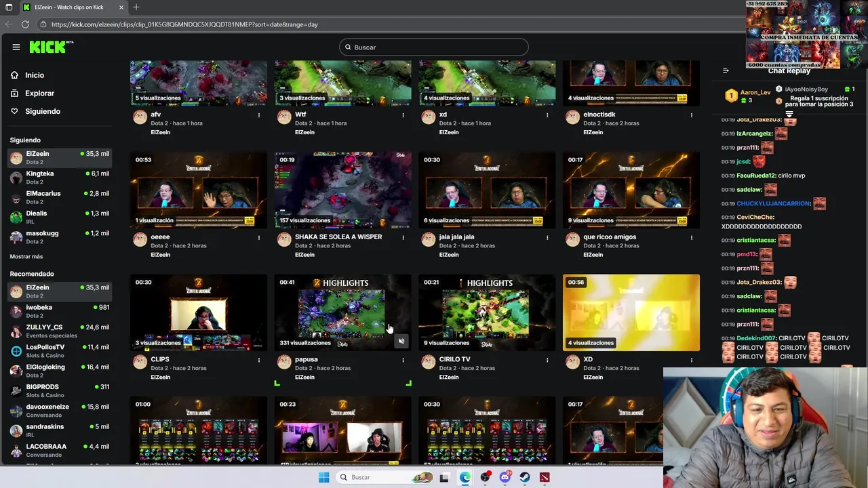Open Task View on taskbar
The width and height of the screenshot is (868, 488).
(x=444, y=477)
